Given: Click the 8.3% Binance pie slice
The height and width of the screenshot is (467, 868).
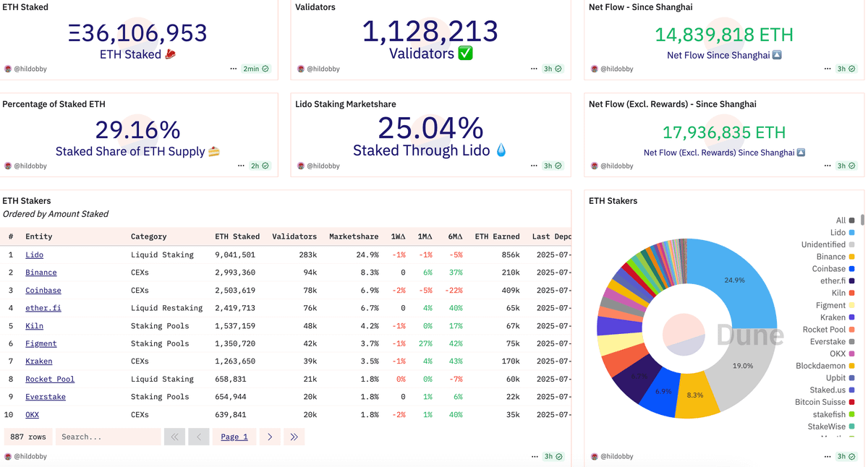Looking at the screenshot, I should point(695,395).
